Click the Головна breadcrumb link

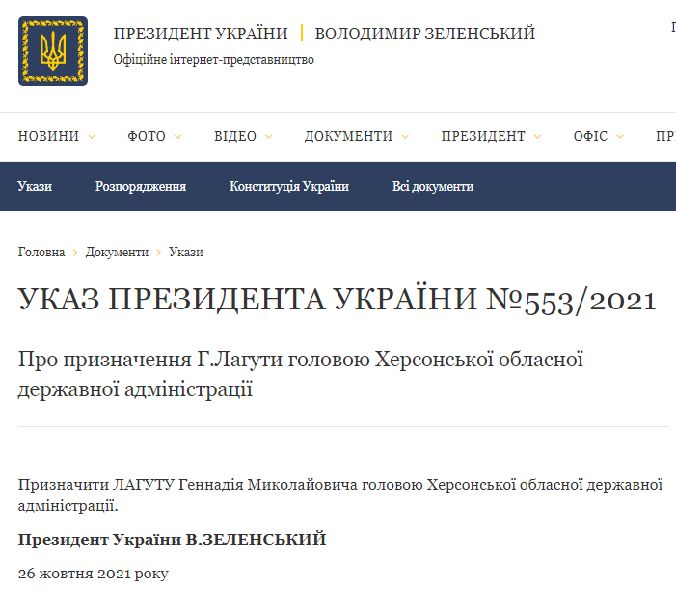coord(41,253)
